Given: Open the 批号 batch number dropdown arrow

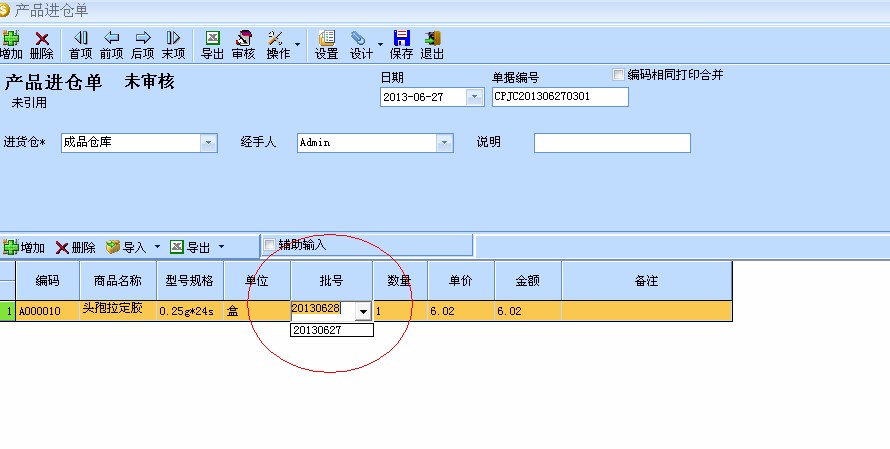Looking at the screenshot, I should (363, 311).
